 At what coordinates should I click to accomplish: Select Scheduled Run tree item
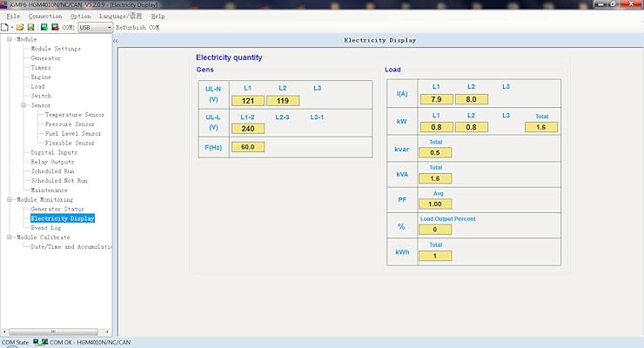point(52,171)
